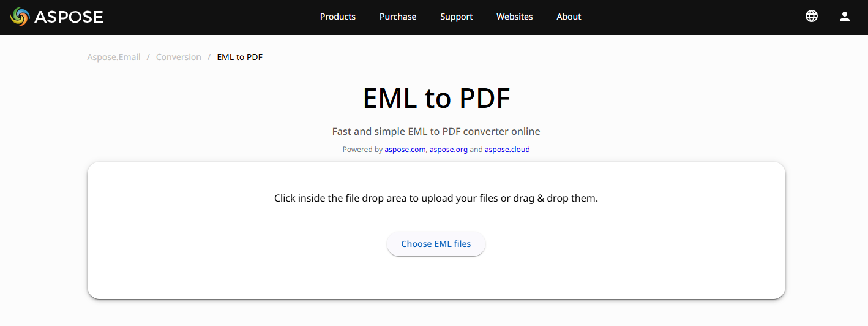Select the Support menu item
The height and width of the screenshot is (326, 868).
click(457, 17)
